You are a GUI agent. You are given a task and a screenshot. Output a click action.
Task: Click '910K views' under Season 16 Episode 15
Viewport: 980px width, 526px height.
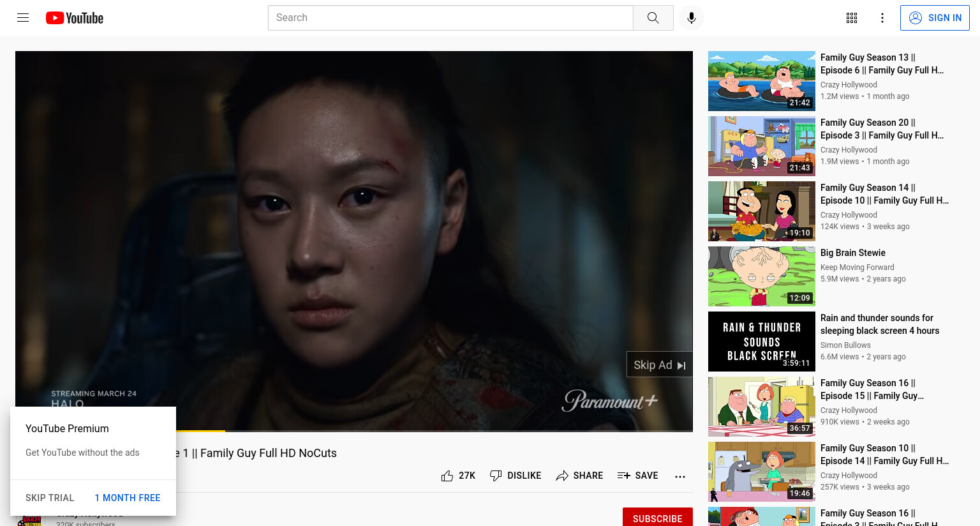tap(840, 422)
